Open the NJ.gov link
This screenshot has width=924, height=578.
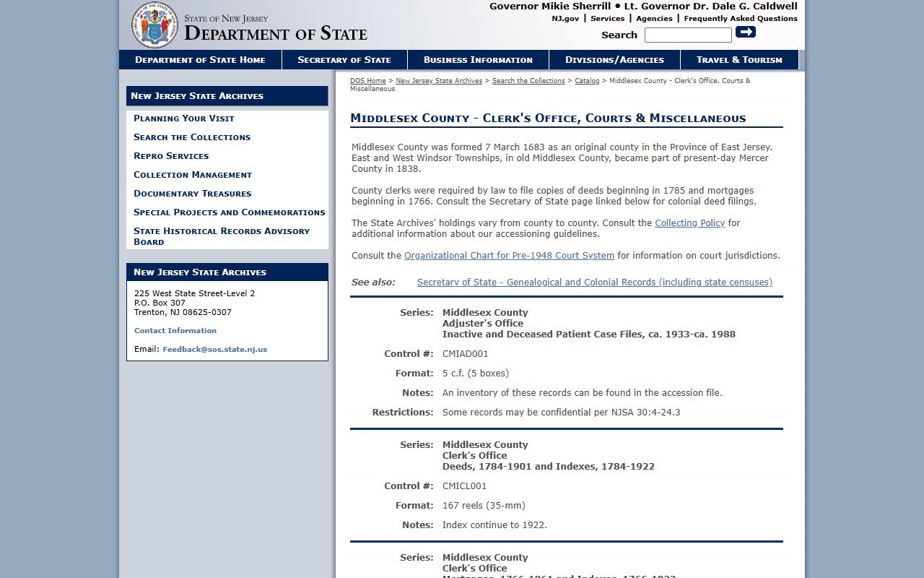point(565,19)
